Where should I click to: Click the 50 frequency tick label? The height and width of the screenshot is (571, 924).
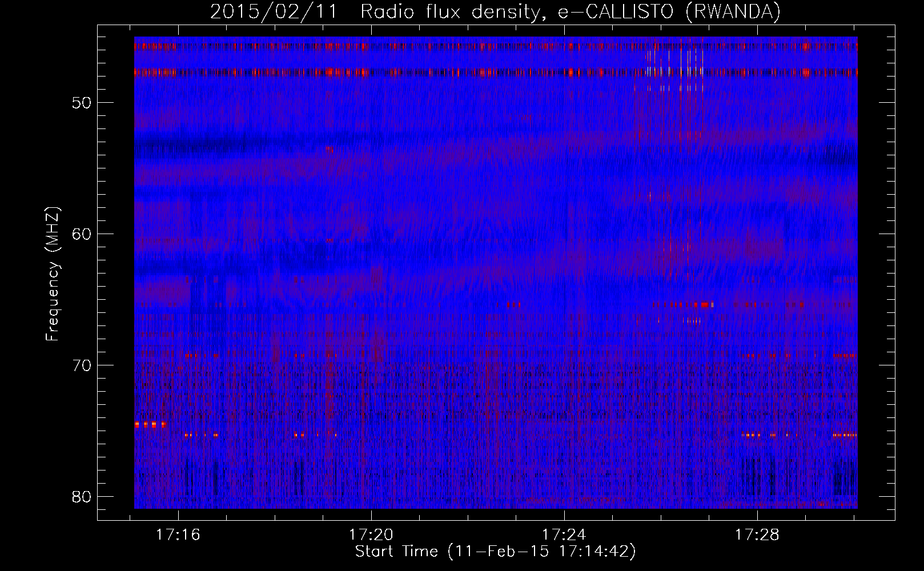pos(82,103)
